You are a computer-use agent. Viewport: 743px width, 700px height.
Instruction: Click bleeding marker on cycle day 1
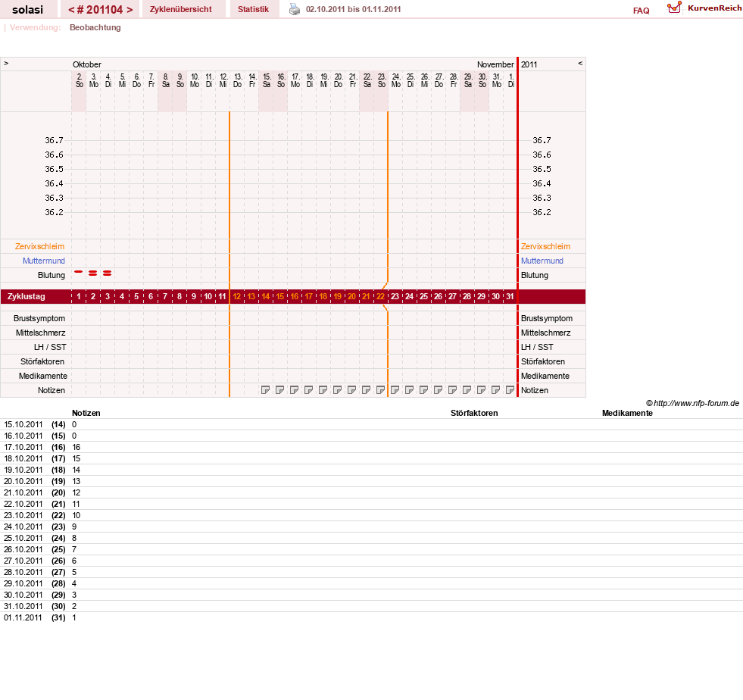point(79,271)
